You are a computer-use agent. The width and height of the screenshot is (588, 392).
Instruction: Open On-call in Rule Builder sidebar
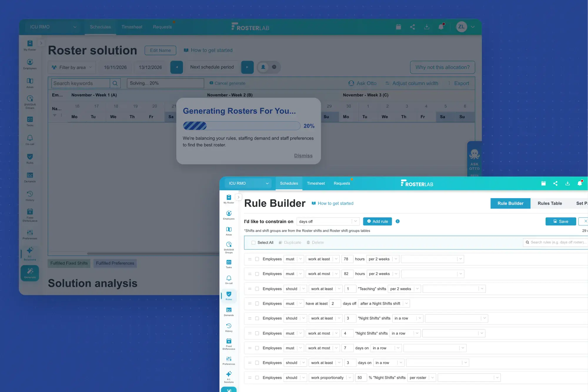click(x=229, y=280)
